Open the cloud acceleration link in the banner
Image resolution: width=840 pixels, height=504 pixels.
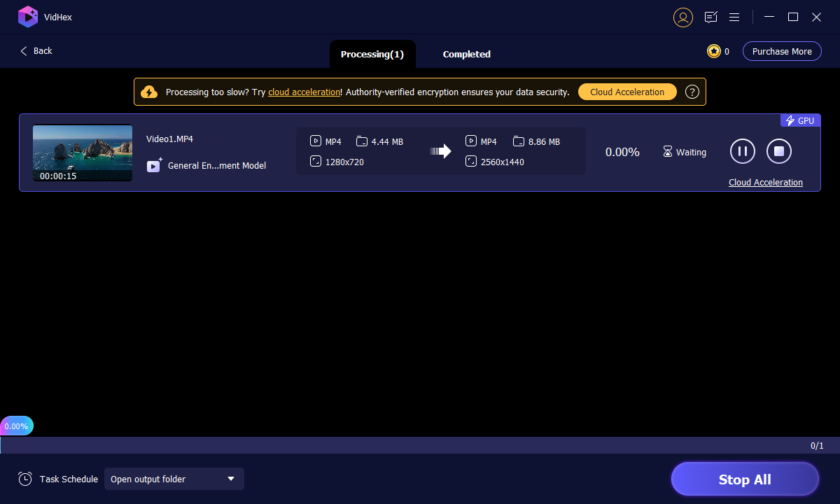coord(304,92)
